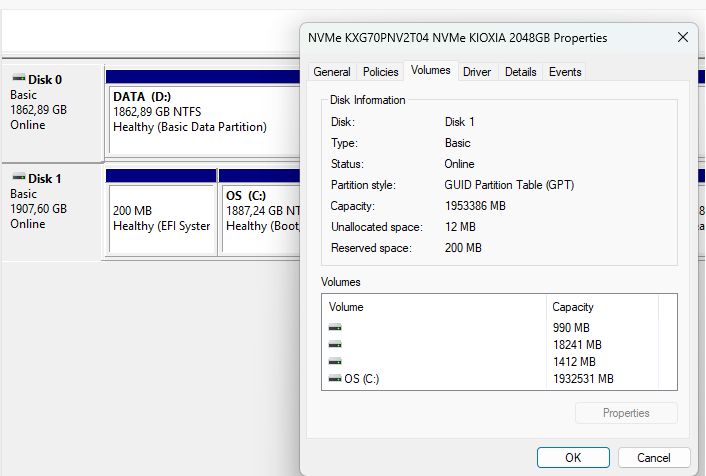Click the 1862,89 GB size under Disk 0

pos(38,110)
